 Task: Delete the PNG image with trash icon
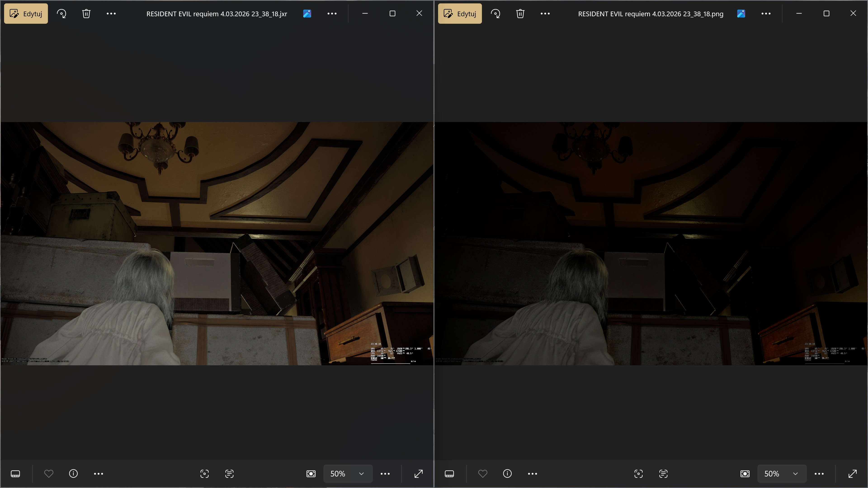[520, 14]
